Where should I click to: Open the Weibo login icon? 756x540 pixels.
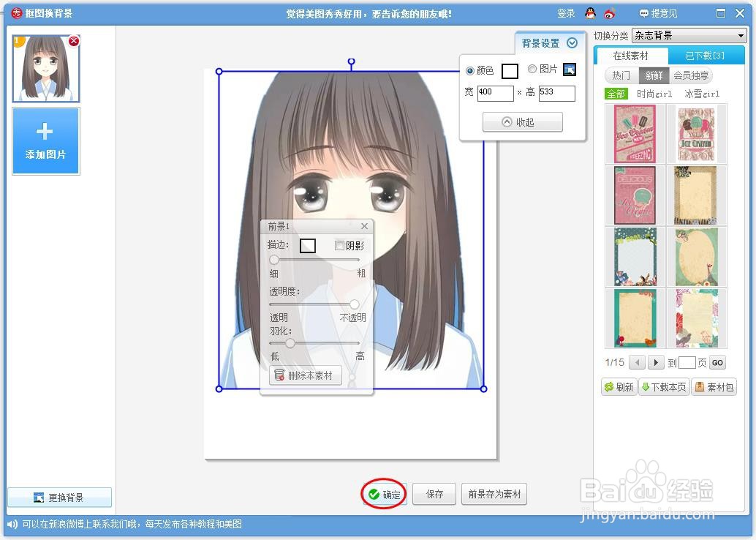[610, 13]
